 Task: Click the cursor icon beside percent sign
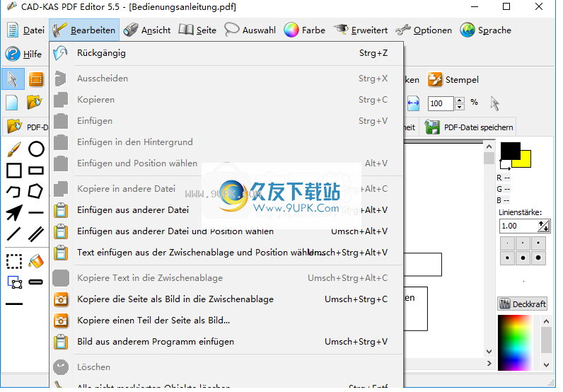[495, 103]
